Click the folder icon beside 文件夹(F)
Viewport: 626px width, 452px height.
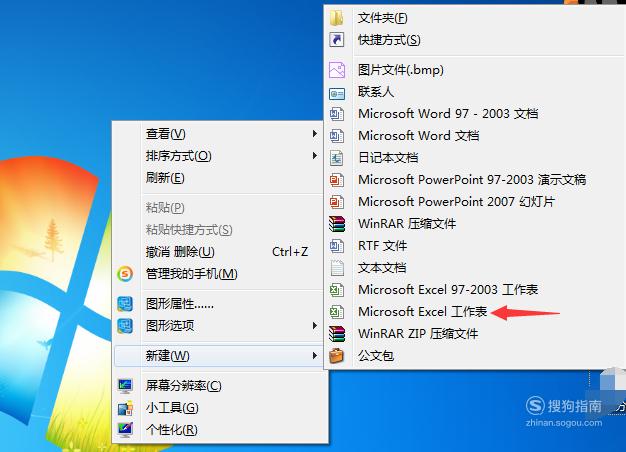[x=337, y=18]
